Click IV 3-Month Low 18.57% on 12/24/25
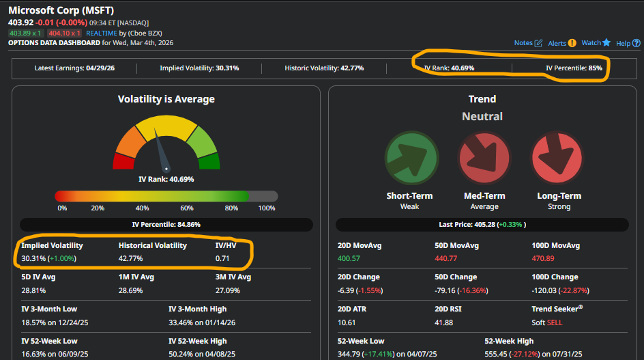 (55, 322)
